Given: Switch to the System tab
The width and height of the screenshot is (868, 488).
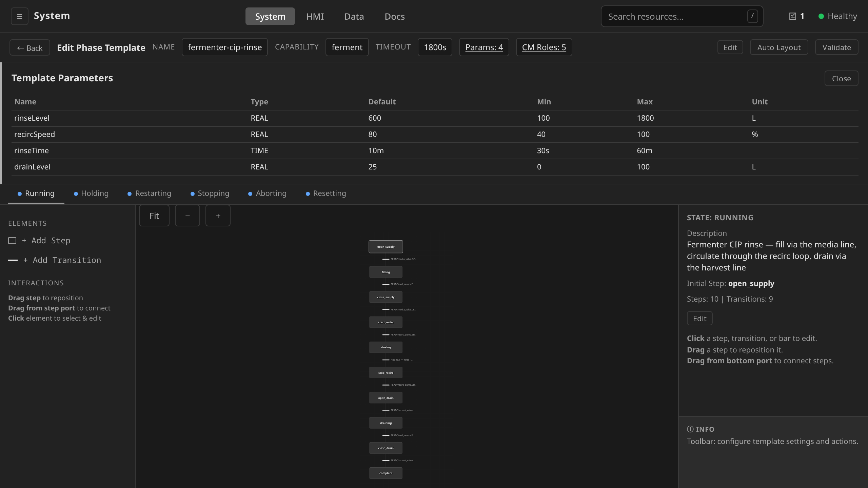Looking at the screenshot, I should (270, 16).
